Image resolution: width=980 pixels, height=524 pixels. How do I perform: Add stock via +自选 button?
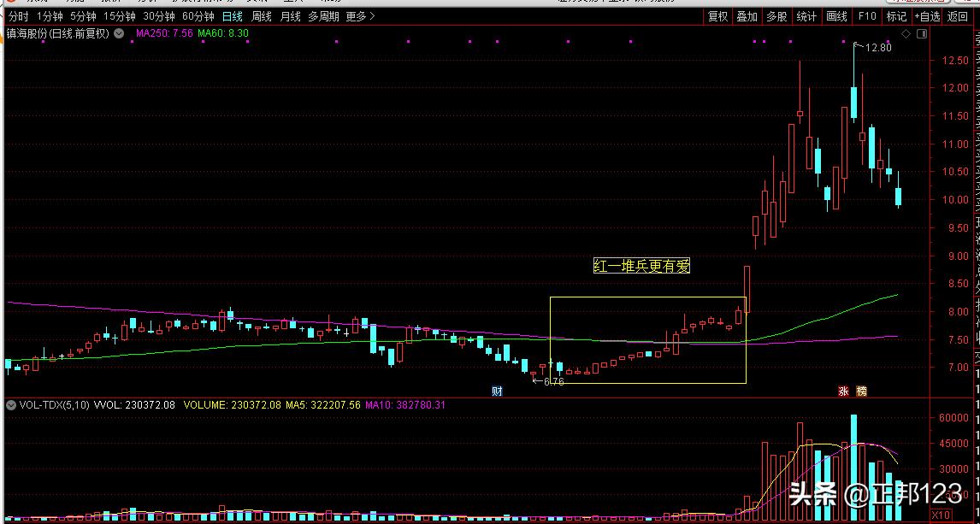tap(928, 17)
